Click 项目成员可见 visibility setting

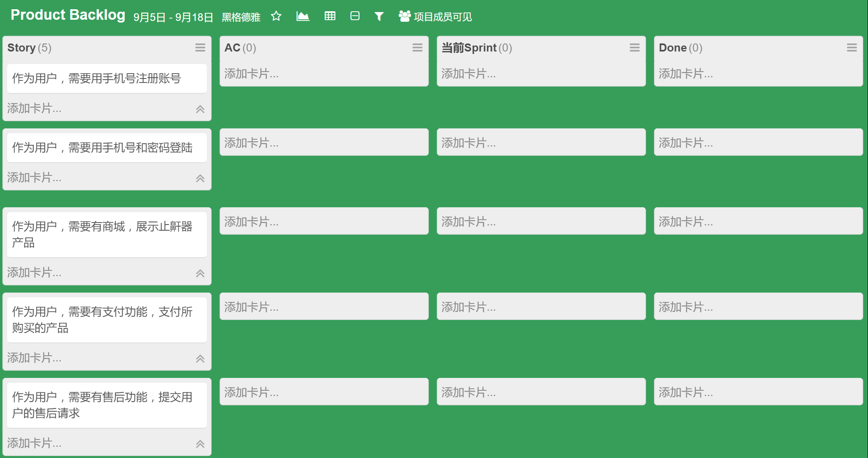tap(435, 17)
